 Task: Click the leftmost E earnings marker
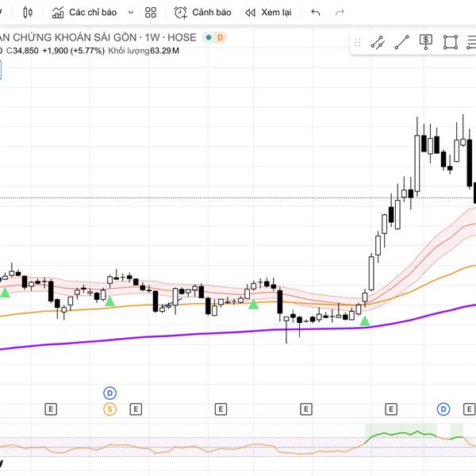(x=51, y=409)
